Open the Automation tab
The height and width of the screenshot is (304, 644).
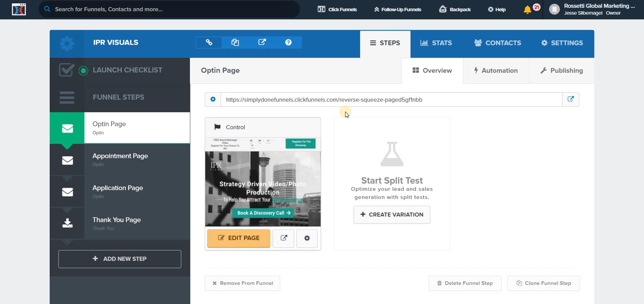tap(496, 71)
